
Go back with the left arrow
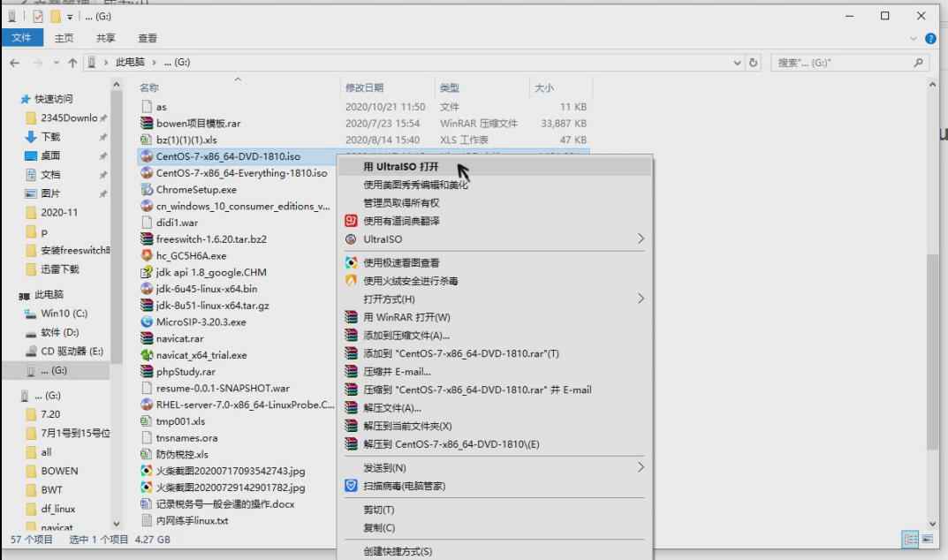pyautogui.click(x=14, y=63)
